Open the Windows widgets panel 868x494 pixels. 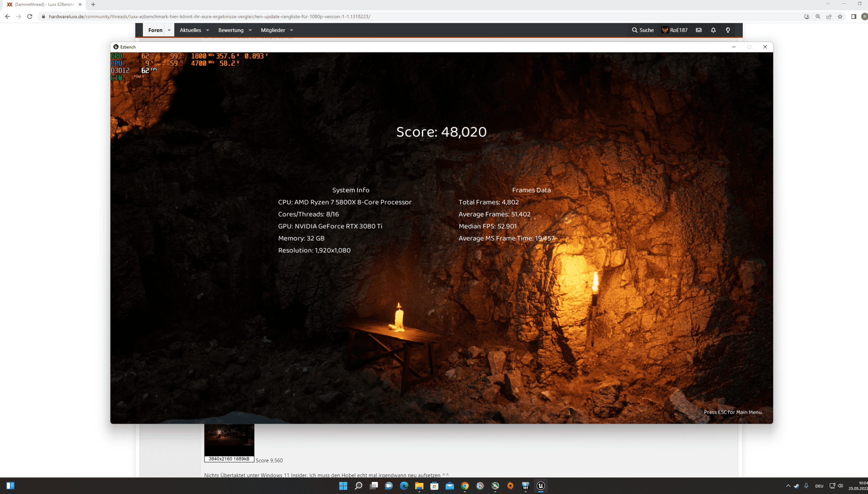[10, 486]
